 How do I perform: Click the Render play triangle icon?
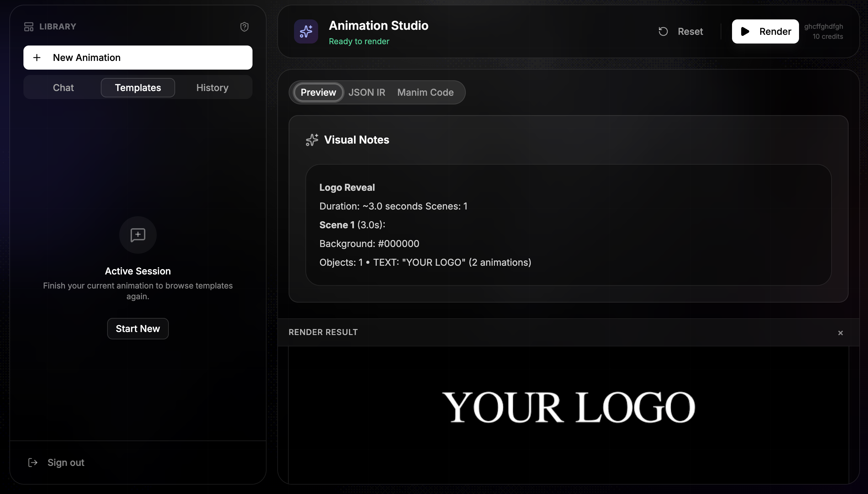[x=745, y=31]
